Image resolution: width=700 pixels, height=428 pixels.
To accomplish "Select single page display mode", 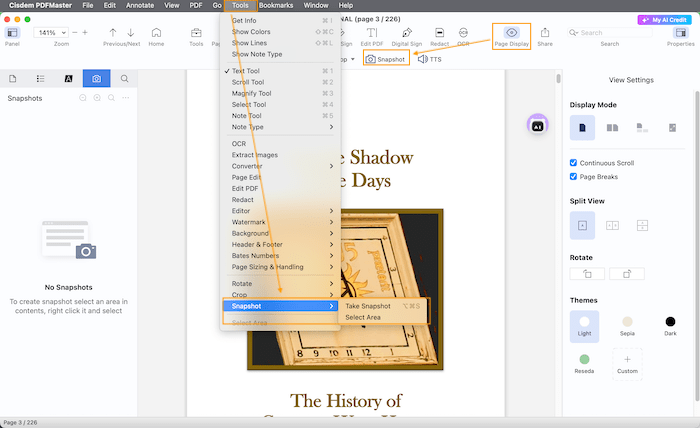I will pos(582,128).
